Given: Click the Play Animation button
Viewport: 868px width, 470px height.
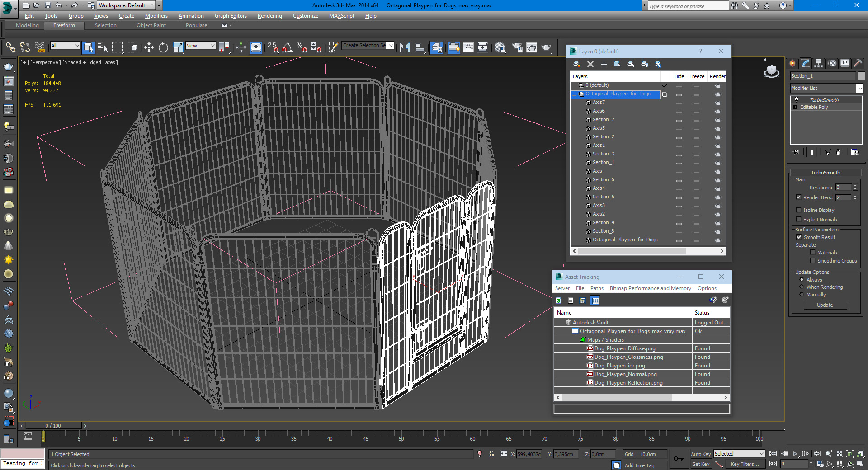Looking at the screenshot, I should (x=795, y=454).
